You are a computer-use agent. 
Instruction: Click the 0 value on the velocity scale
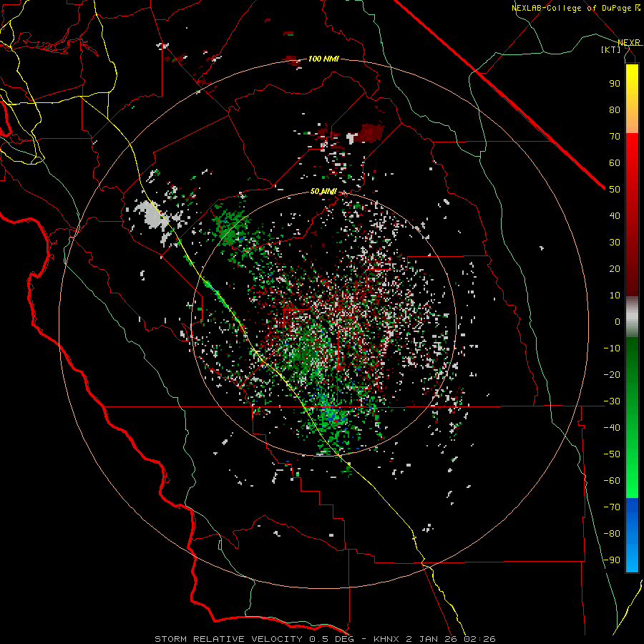pos(618,322)
